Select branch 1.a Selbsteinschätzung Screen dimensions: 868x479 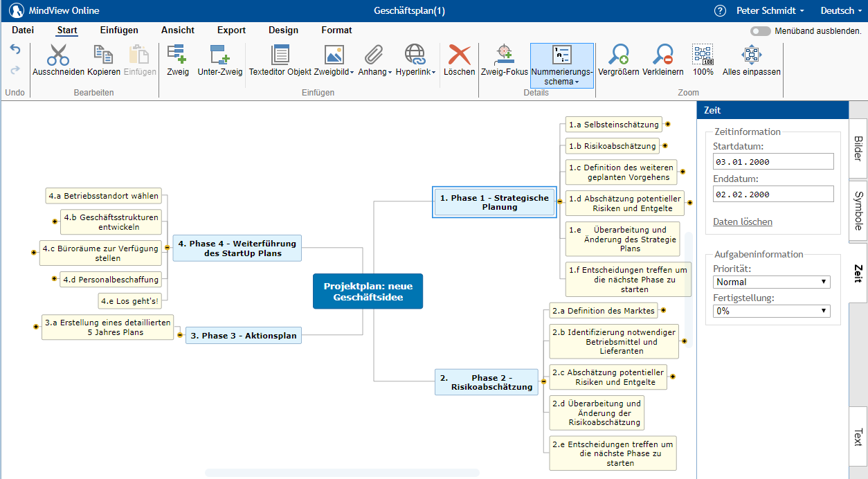click(x=613, y=125)
